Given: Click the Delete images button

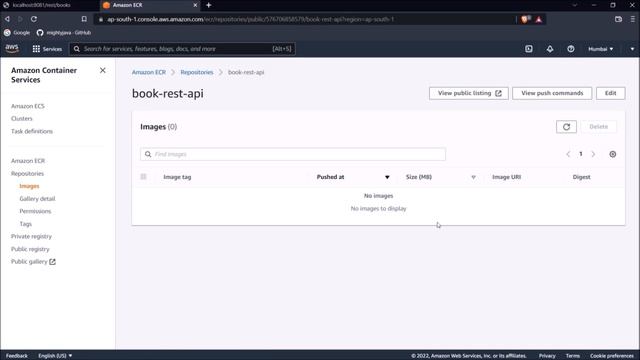Looking at the screenshot, I should [598, 127].
